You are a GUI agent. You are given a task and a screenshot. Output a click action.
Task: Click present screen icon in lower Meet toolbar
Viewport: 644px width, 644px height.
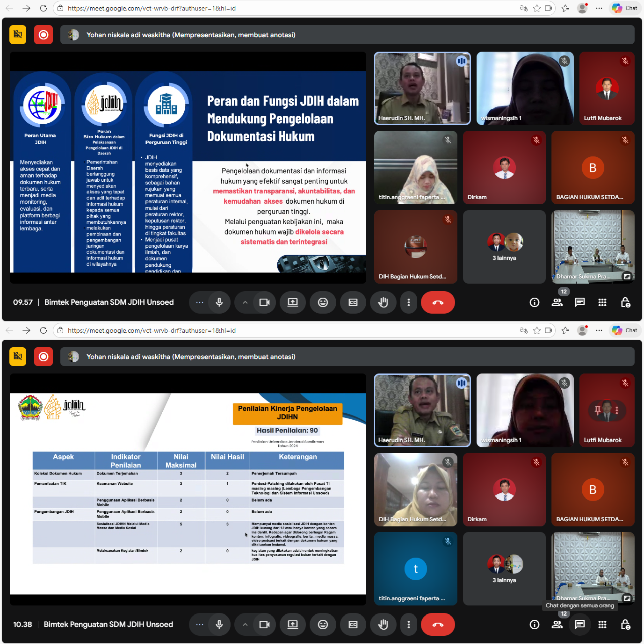(x=292, y=624)
